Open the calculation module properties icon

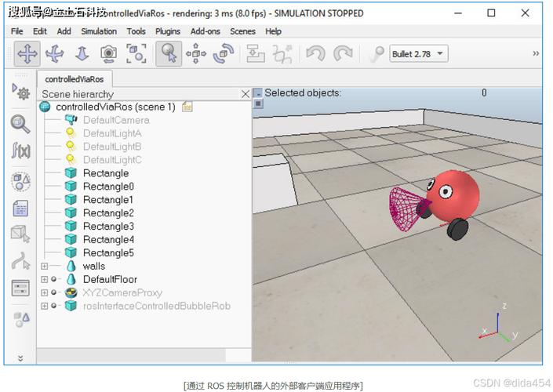(x=20, y=182)
